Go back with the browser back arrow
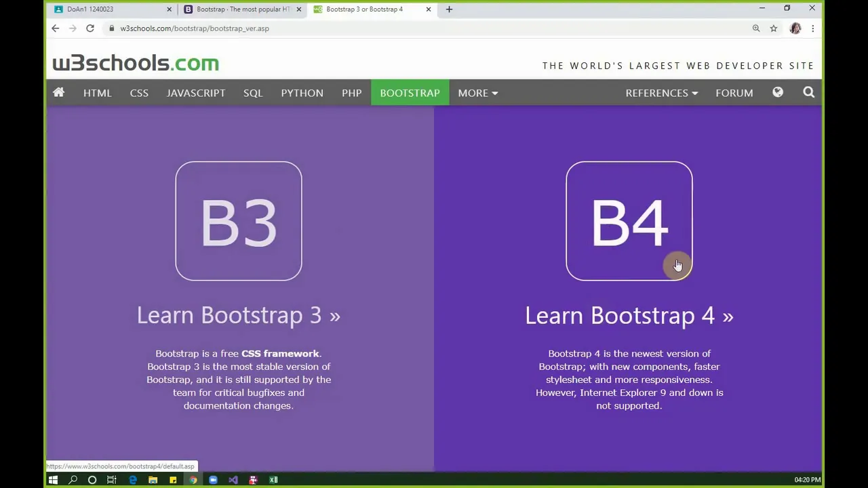Screen dimensions: 868x488 click(x=56, y=28)
